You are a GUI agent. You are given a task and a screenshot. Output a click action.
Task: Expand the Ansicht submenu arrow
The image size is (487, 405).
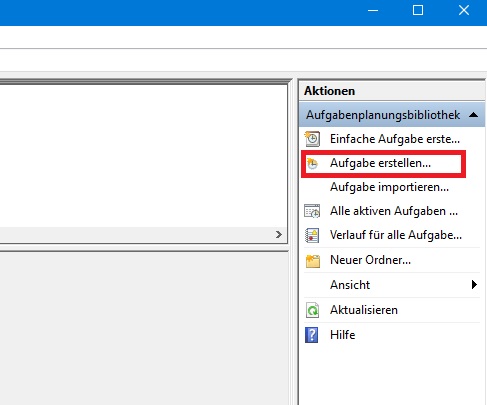tap(474, 285)
